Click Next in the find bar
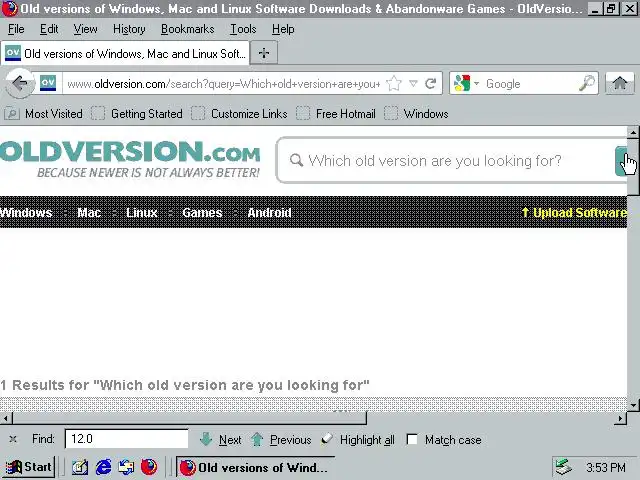The image size is (640, 480). tap(220, 440)
